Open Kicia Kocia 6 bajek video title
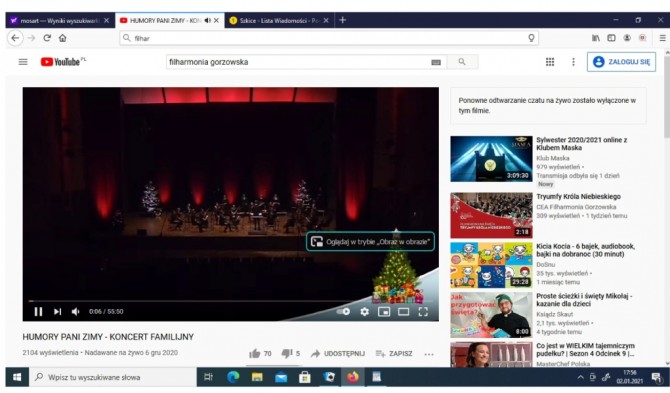Screen dimensions: 670x393 [585, 250]
